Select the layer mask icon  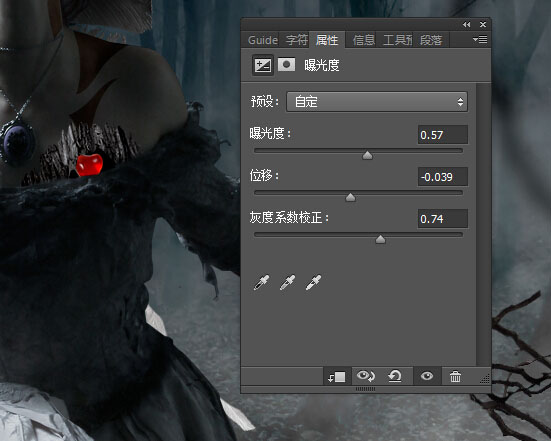pyautogui.click(x=286, y=65)
